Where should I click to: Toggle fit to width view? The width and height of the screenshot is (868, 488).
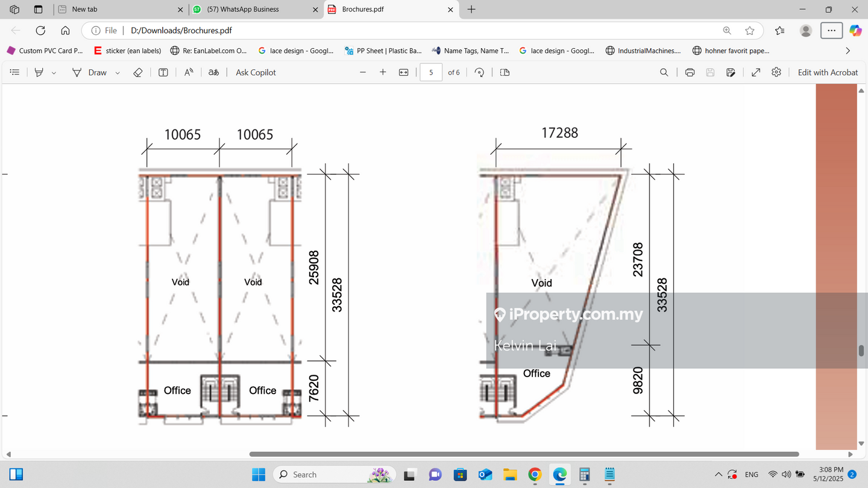pos(404,72)
